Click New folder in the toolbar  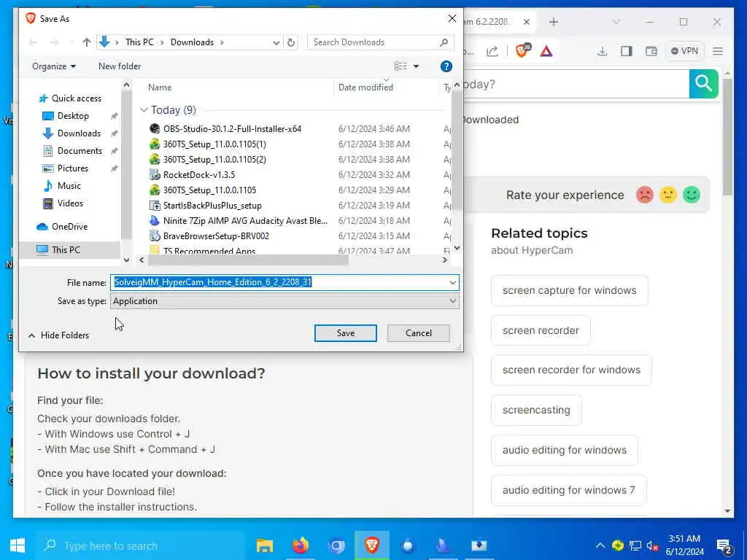tap(120, 66)
